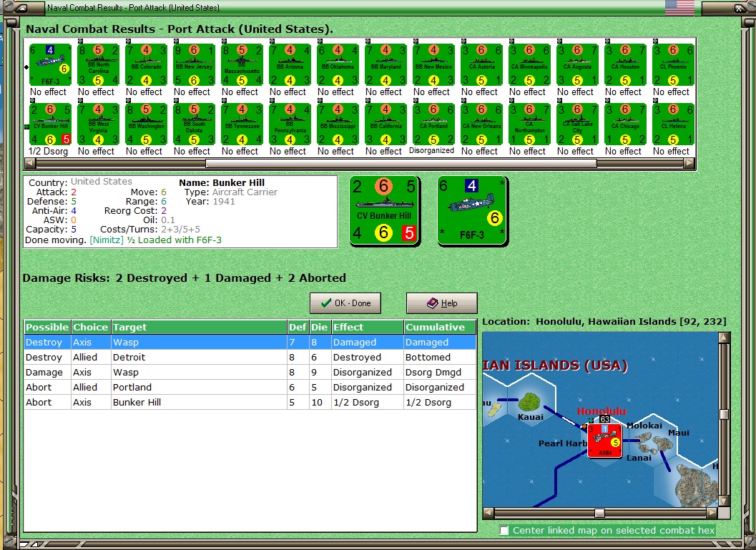Click map horizontal scrollbar left arrow
This screenshot has height=550, width=756.
pyautogui.click(x=488, y=513)
